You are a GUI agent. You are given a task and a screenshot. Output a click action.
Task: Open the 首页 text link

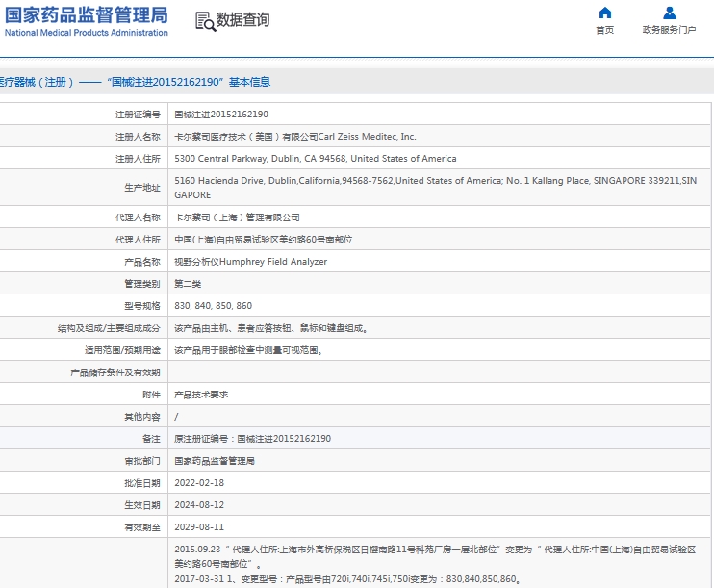point(604,30)
